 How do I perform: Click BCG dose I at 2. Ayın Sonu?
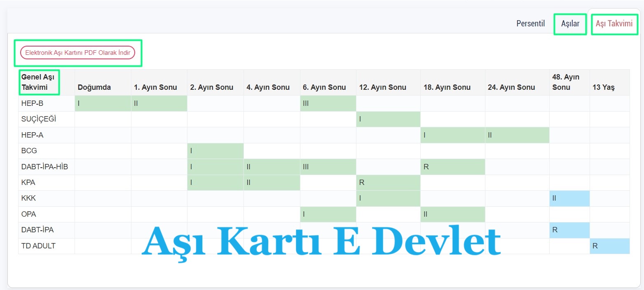coord(215,151)
